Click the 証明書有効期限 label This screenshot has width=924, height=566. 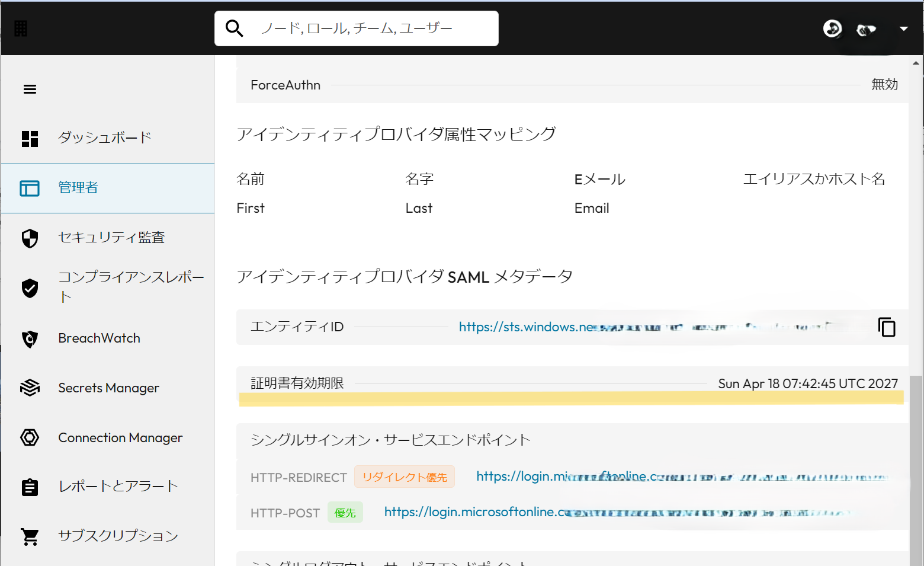tap(297, 383)
